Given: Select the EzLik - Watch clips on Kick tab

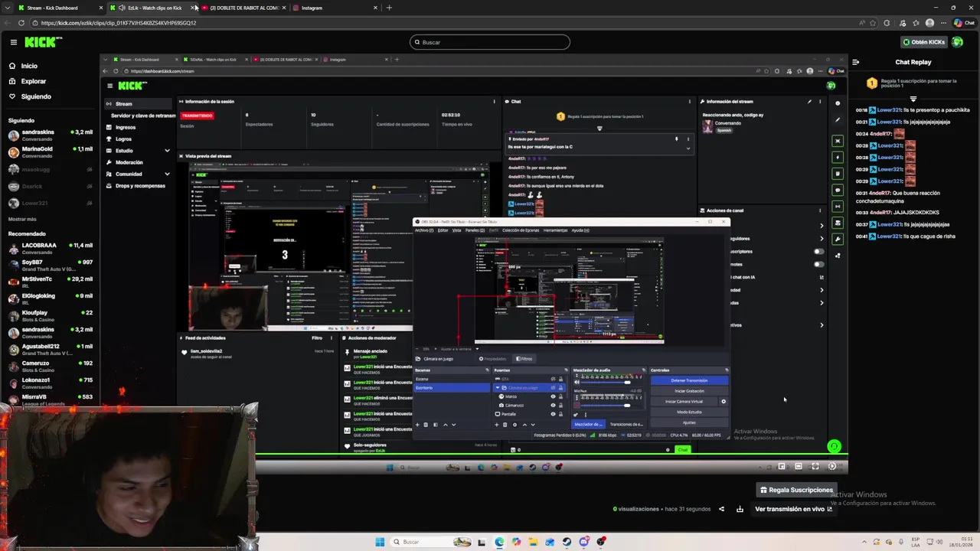Looking at the screenshot, I should point(152,8).
